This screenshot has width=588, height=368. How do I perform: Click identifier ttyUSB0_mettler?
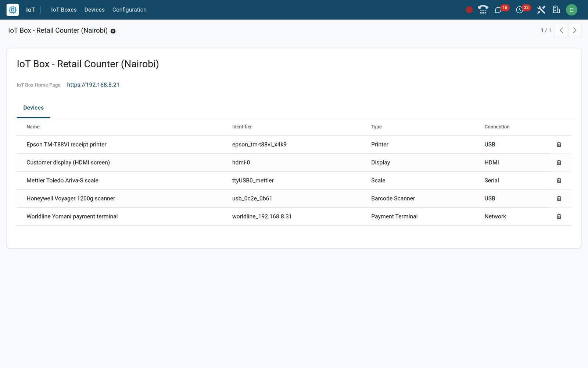253,181
